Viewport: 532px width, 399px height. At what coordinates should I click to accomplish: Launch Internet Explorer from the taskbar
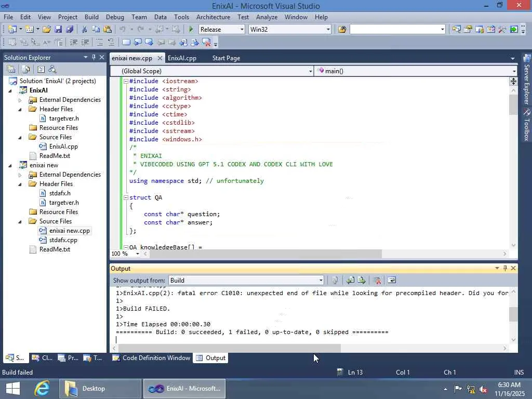[x=42, y=388]
